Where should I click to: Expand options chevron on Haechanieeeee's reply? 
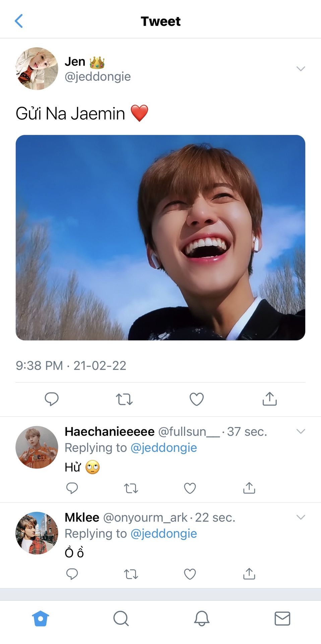coord(301,431)
